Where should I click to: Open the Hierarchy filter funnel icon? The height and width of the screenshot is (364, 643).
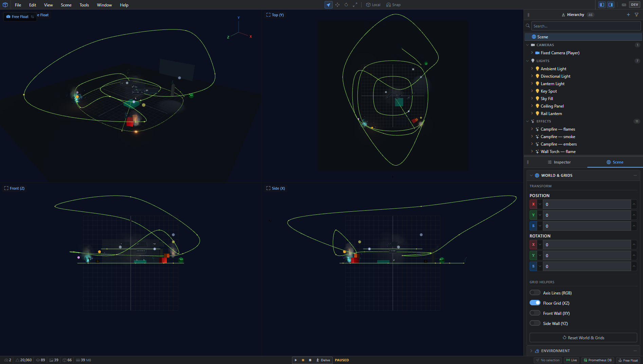point(637,15)
